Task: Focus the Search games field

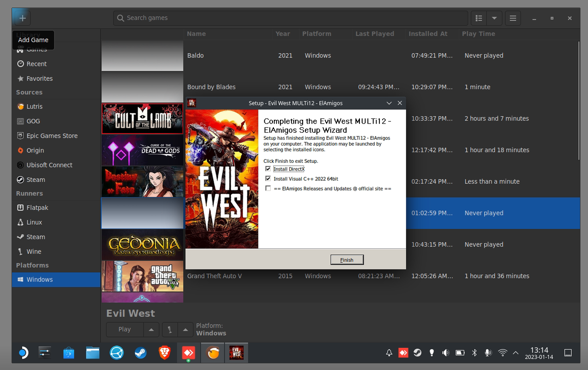Action: [291, 18]
